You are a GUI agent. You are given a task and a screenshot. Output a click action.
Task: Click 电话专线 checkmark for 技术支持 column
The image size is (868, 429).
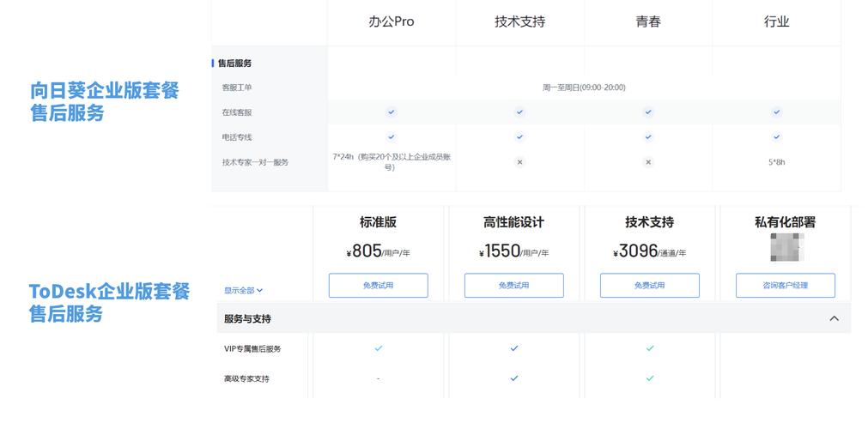519,136
